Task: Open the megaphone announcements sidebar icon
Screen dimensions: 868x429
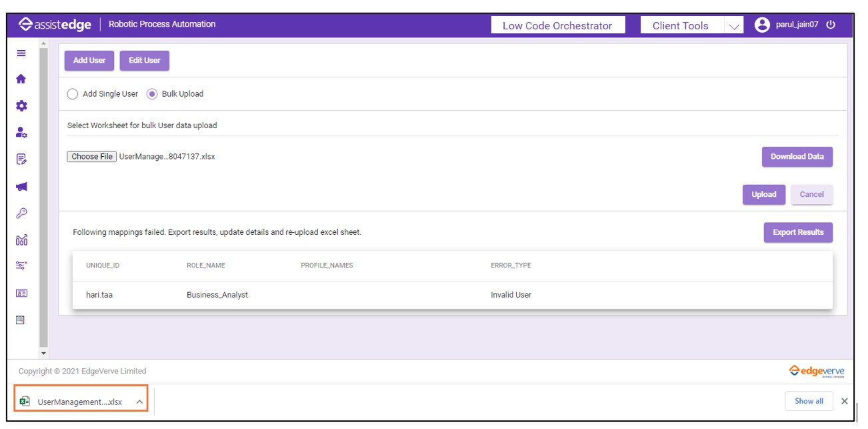Action: (x=21, y=186)
